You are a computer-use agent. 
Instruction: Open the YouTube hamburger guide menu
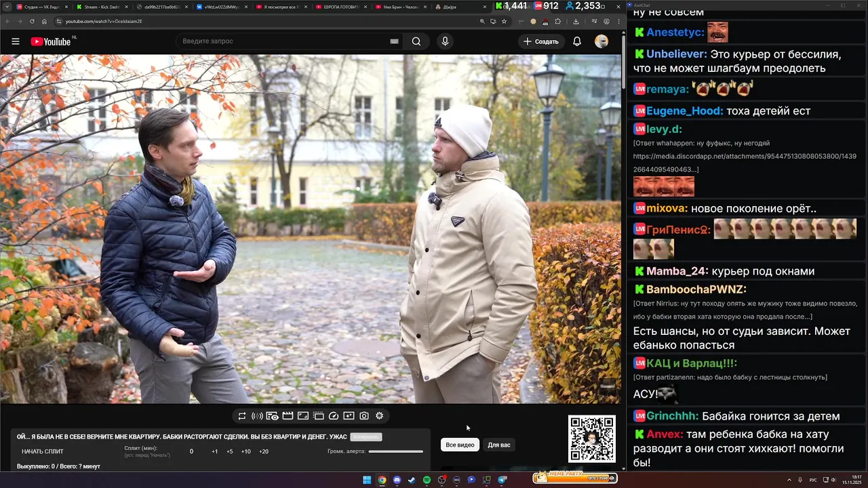pyautogui.click(x=15, y=41)
